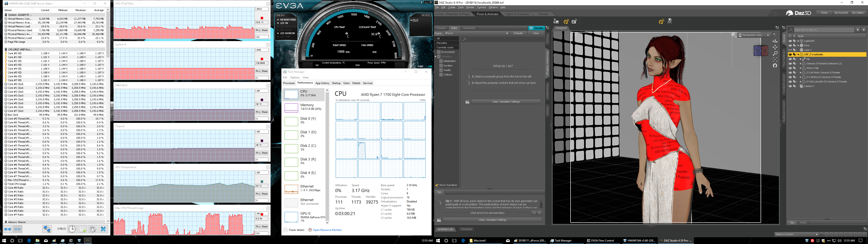This screenshot has width=868, height=244.
Task: Click HWiNFO reset clock icon
Action: (x=72, y=229)
